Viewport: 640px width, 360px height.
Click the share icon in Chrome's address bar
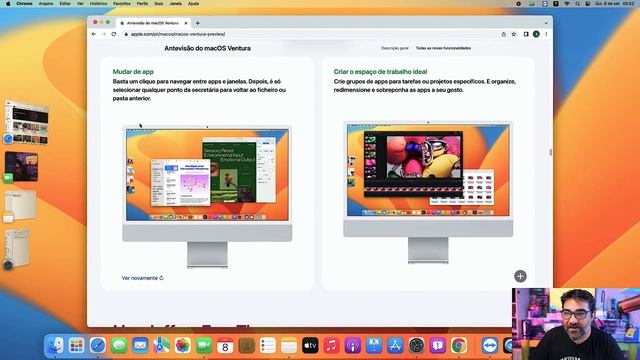tap(504, 34)
